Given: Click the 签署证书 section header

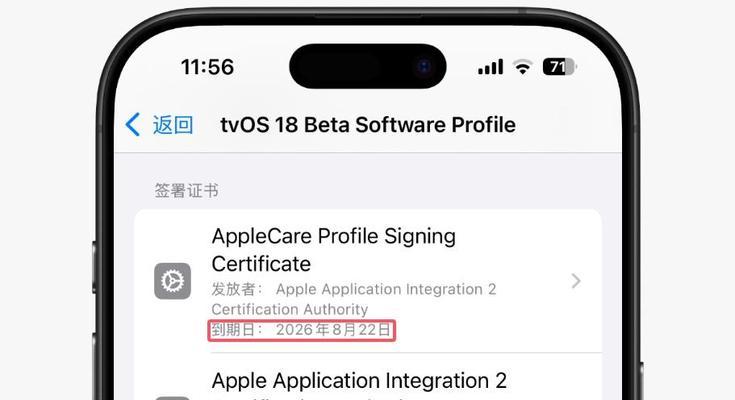Looking at the screenshot, I should [x=187, y=191].
